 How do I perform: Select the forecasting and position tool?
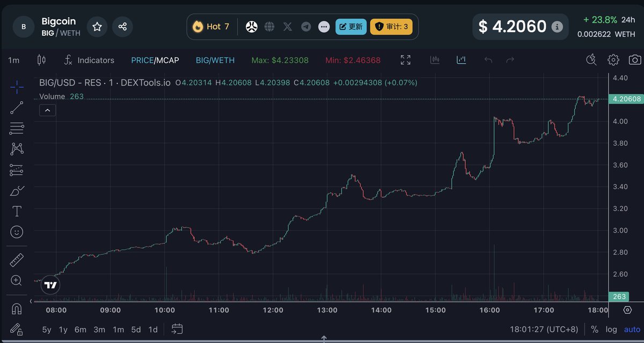point(17,170)
